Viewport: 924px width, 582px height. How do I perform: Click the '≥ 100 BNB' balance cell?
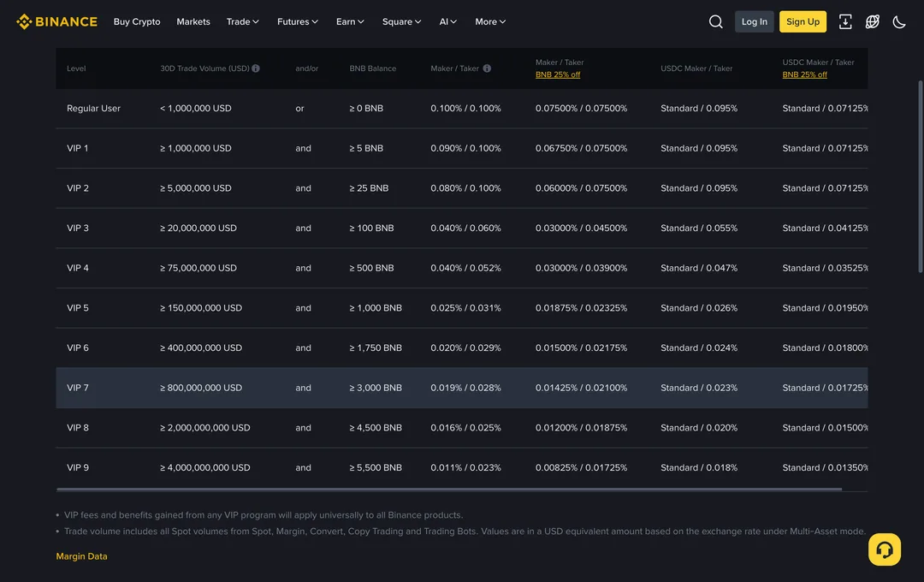[x=371, y=229]
